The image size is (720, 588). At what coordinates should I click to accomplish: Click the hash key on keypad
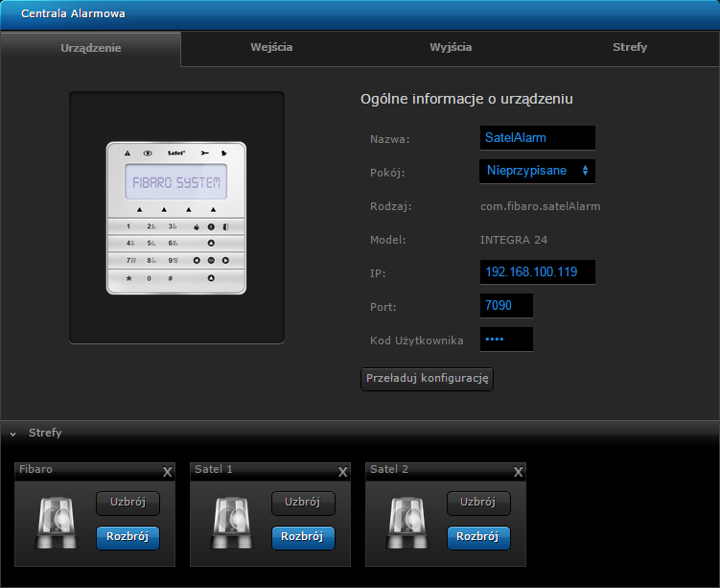[171, 278]
